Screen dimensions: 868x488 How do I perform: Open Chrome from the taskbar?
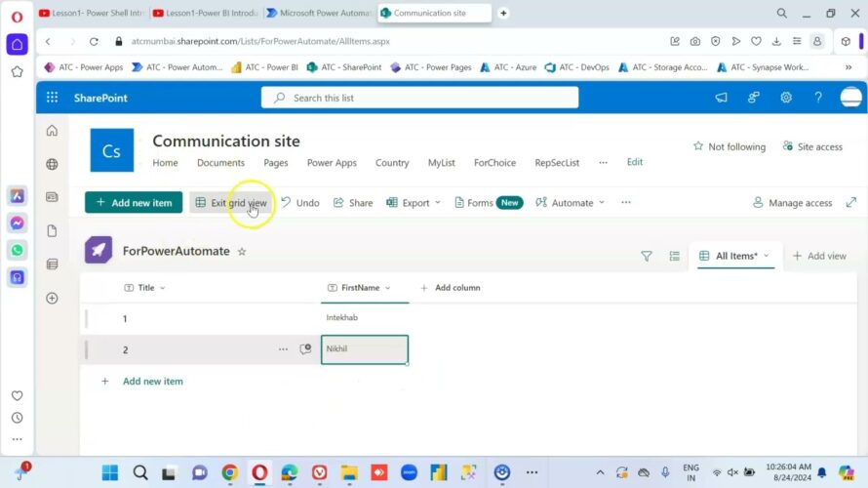pyautogui.click(x=230, y=472)
